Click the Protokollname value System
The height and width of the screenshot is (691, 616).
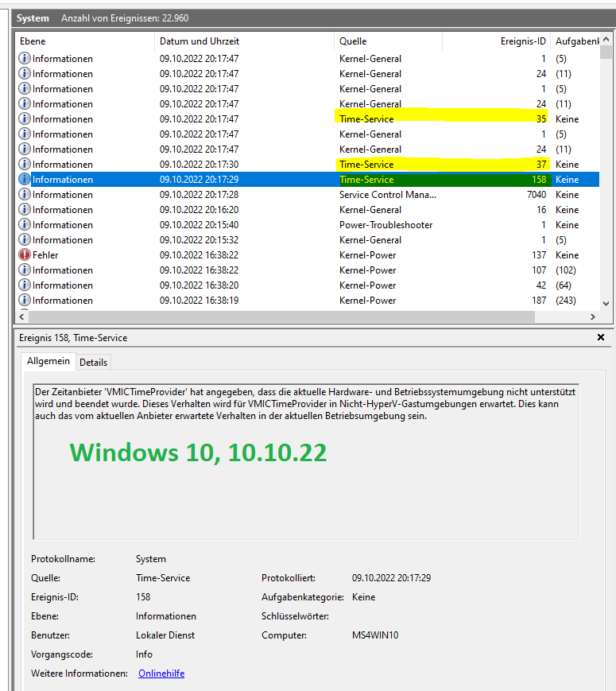tap(151, 559)
